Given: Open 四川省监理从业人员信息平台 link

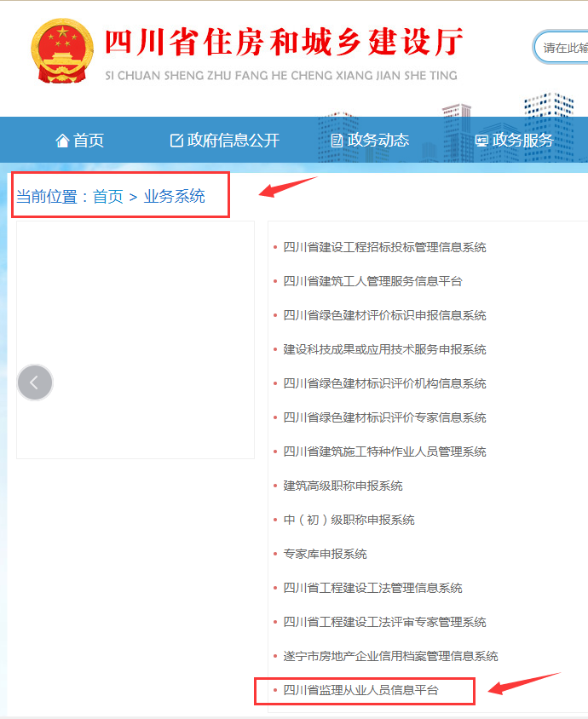Looking at the screenshot, I should 360,690.
